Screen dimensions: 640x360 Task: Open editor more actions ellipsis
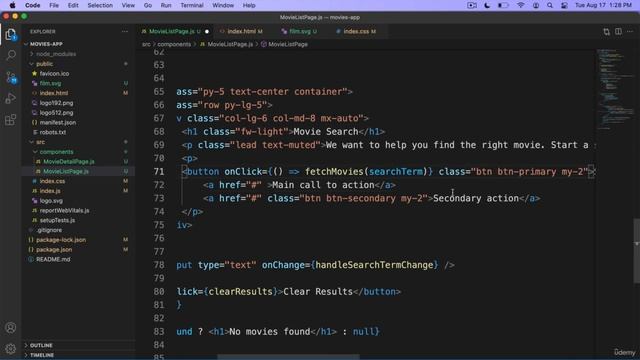pyautogui.click(x=630, y=31)
